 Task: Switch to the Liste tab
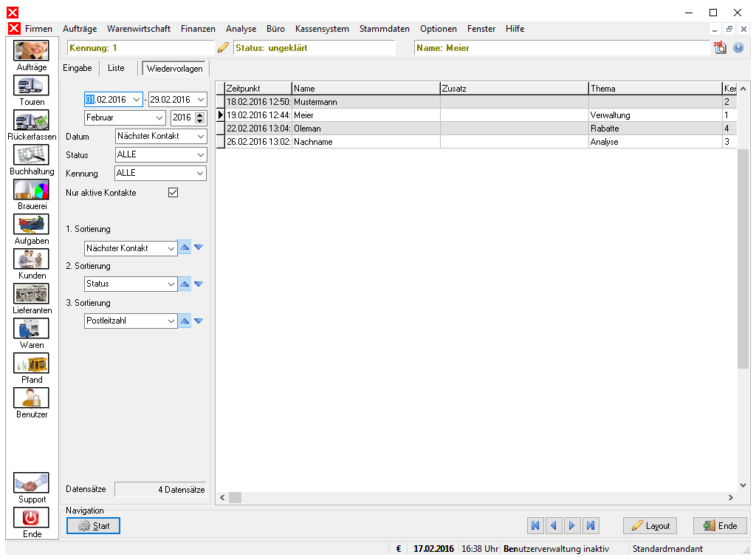(116, 68)
